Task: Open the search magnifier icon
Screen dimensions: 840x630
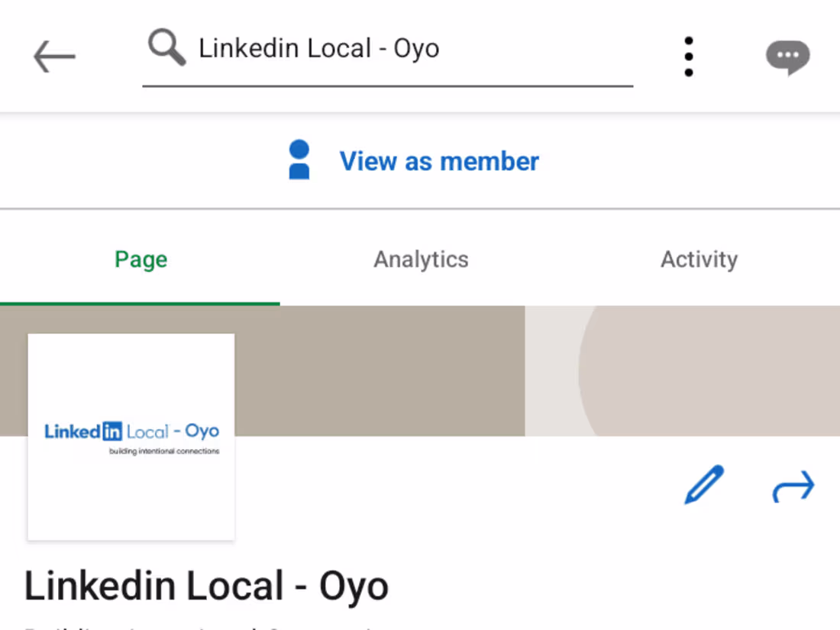Action: 166,47
